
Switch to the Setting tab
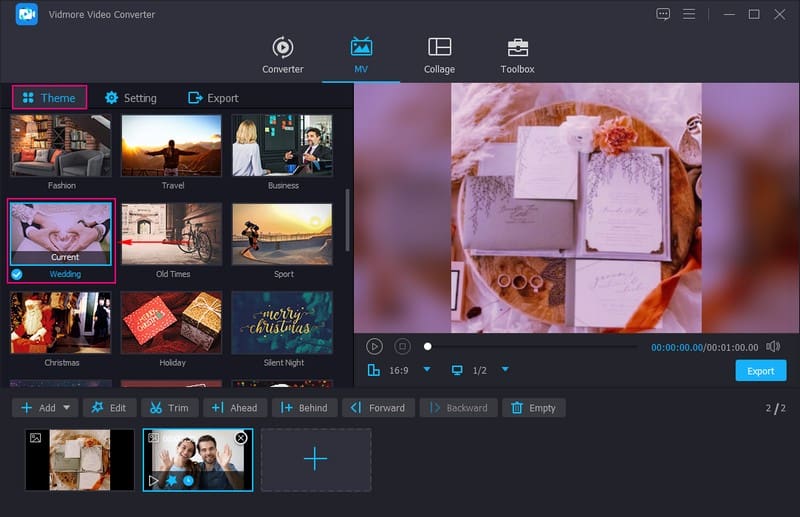coord(130,98)
